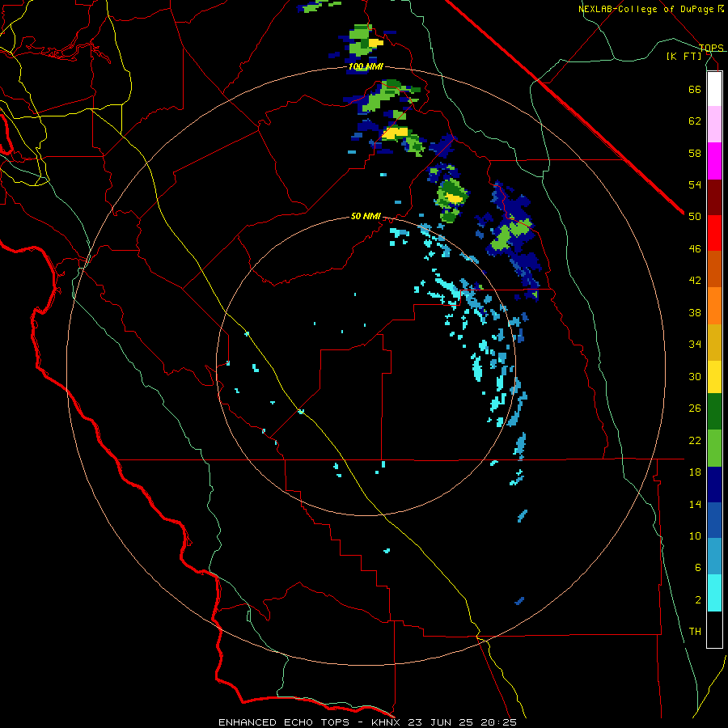Click the [K FT] units label

[x=684, y=56]
